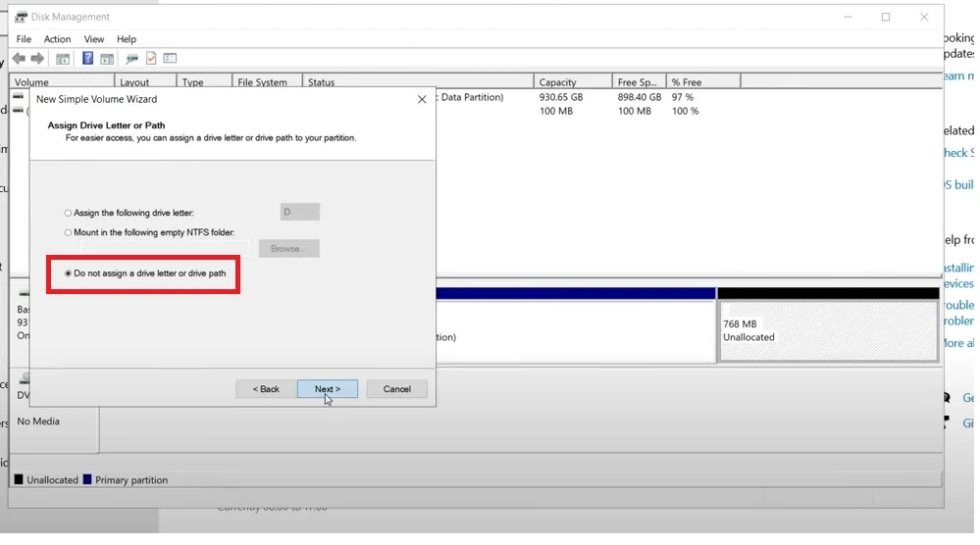The width and height of the screenshot is (980, 545).
Task: Sort by the Type column header
Action: (204, 81)
